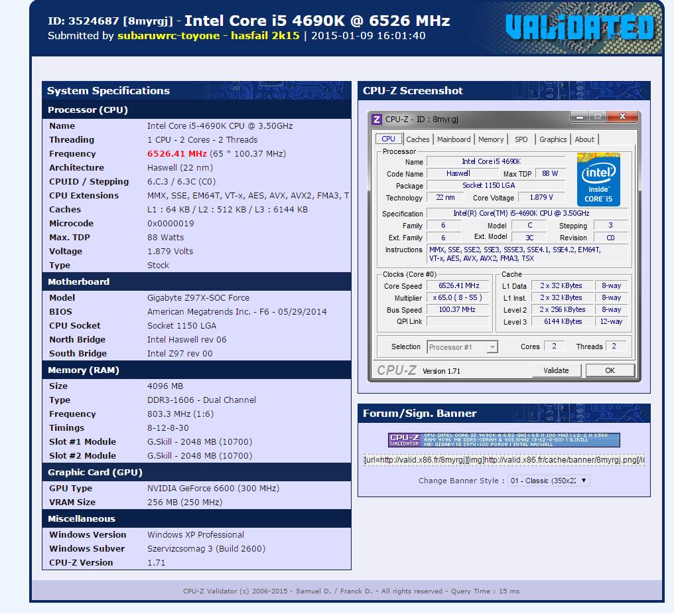
Task: Click the Specification i5-4690K CPU @ 3.50GHz field
Action: 527,213
